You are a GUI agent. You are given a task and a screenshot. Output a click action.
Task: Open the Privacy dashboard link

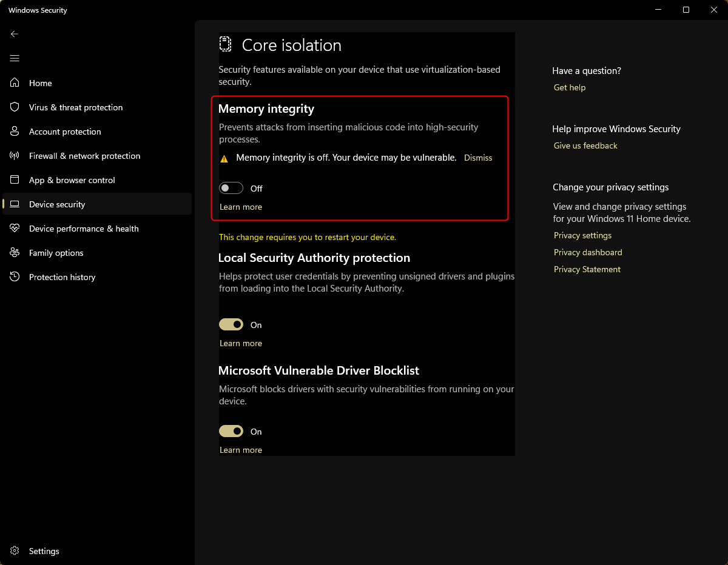point(588,252)
